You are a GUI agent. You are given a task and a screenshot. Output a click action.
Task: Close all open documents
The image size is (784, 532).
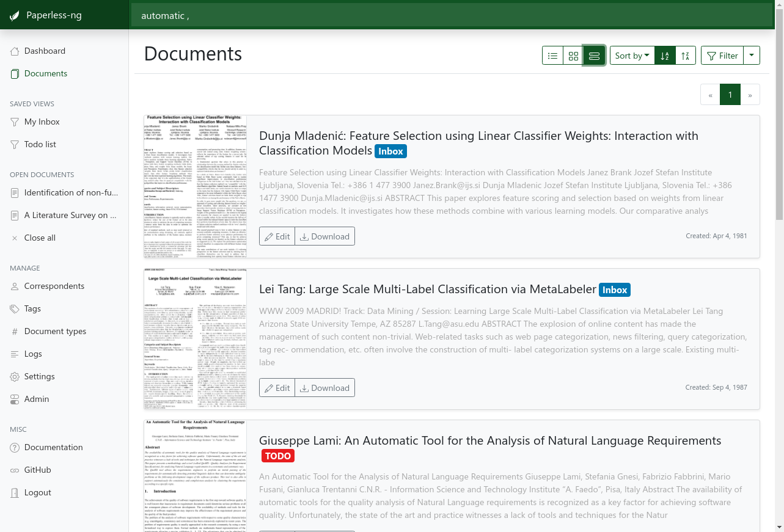tap(40, 238)
